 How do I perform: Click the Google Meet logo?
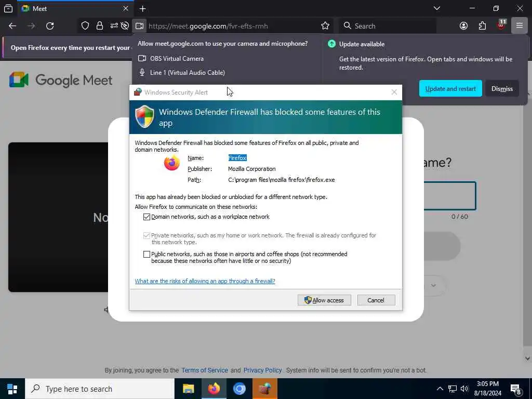click(61, 80)
